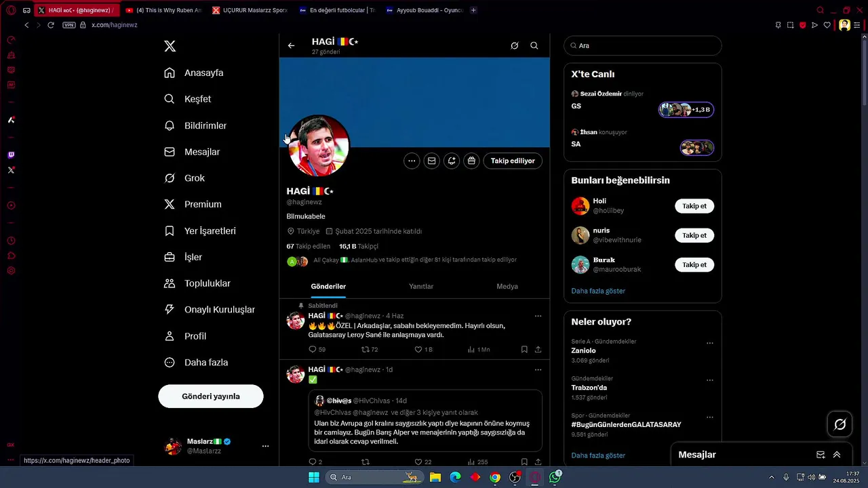Open Anasayfa home page
Screen dimensions: 868x488
point(194,73)
